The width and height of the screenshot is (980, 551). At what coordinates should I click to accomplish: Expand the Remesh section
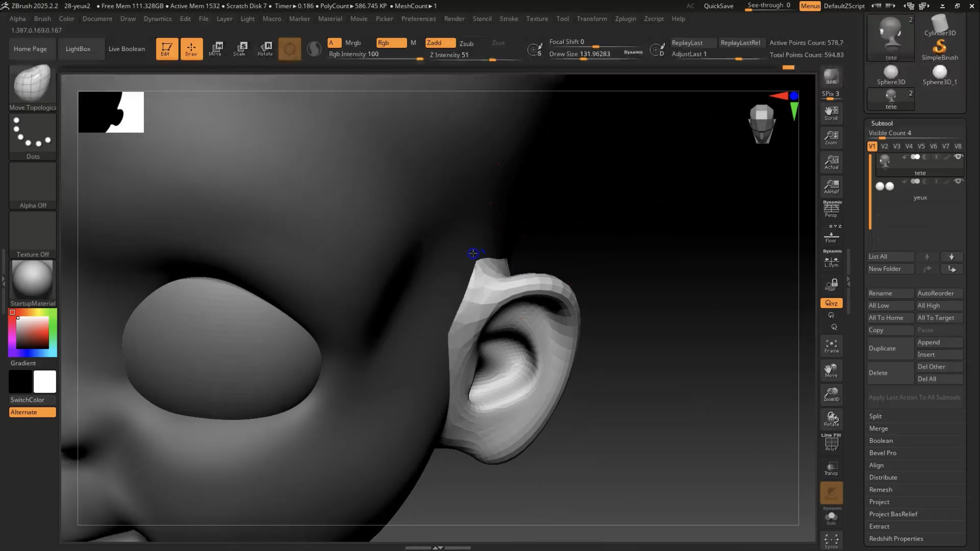point(880,489)
